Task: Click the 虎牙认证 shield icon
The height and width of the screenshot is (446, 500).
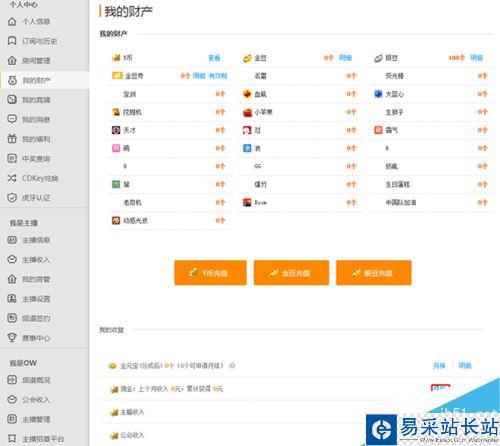Action: [12, 198]
